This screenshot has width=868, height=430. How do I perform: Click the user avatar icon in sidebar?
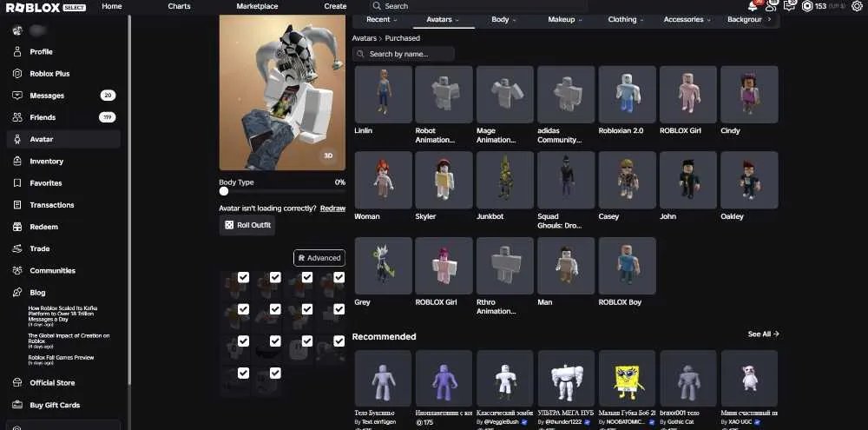click(17, 30)
